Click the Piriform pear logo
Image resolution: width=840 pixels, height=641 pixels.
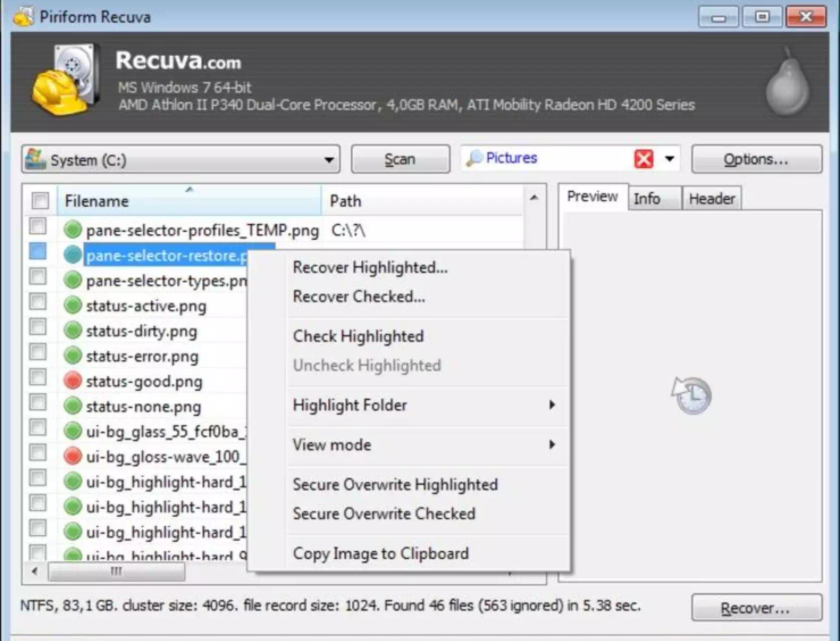pyautogui.click(x=787, y=83)
